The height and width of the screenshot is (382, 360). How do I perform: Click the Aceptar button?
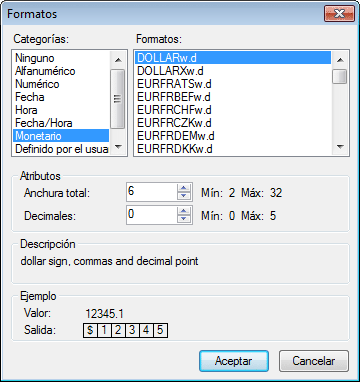point(234,361)
